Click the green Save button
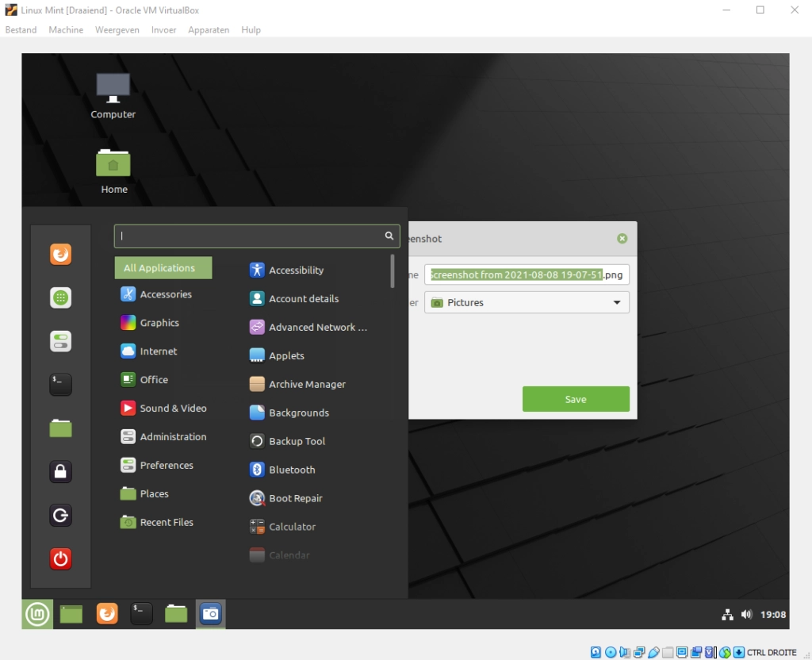Screen dimensions: 812x660 point(576,399)
